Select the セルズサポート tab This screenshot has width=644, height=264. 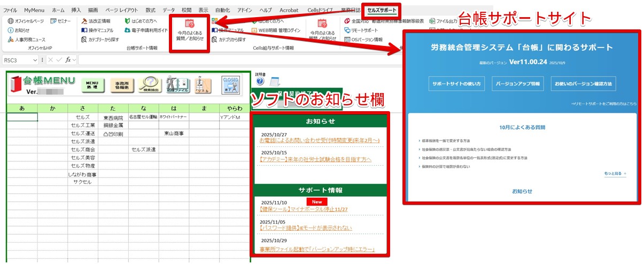point(382,10)
